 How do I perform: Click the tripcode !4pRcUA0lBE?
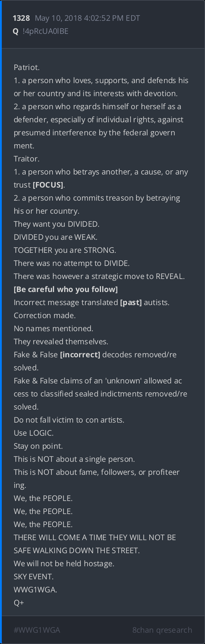click(45, 31)
